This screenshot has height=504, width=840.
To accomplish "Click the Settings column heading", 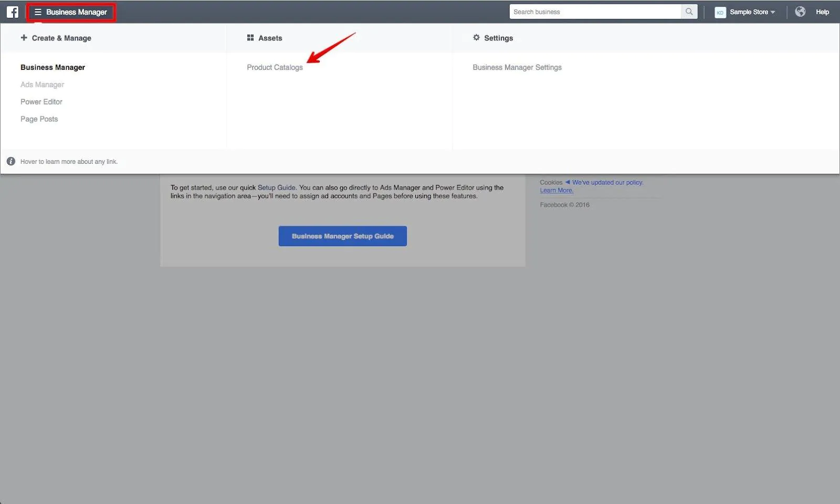I will (x=498, y=38).
